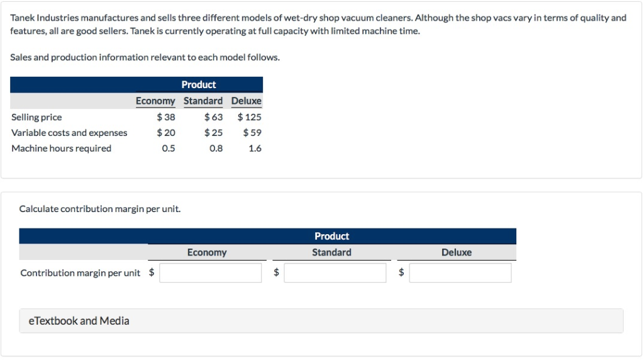Click the Contribution margin per unit label

[80, 273]
